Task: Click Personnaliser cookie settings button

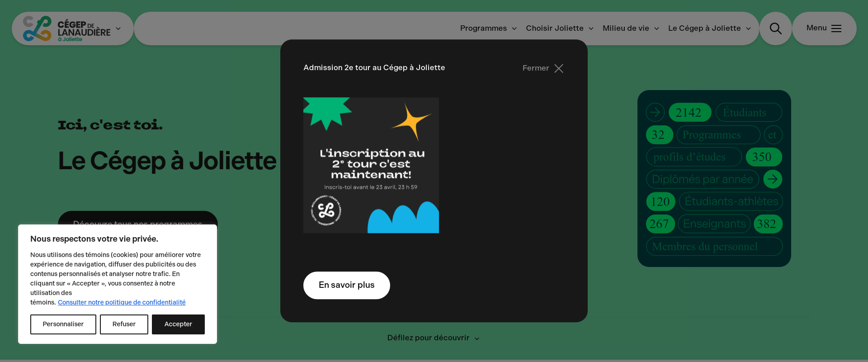Action: (63, 324)
